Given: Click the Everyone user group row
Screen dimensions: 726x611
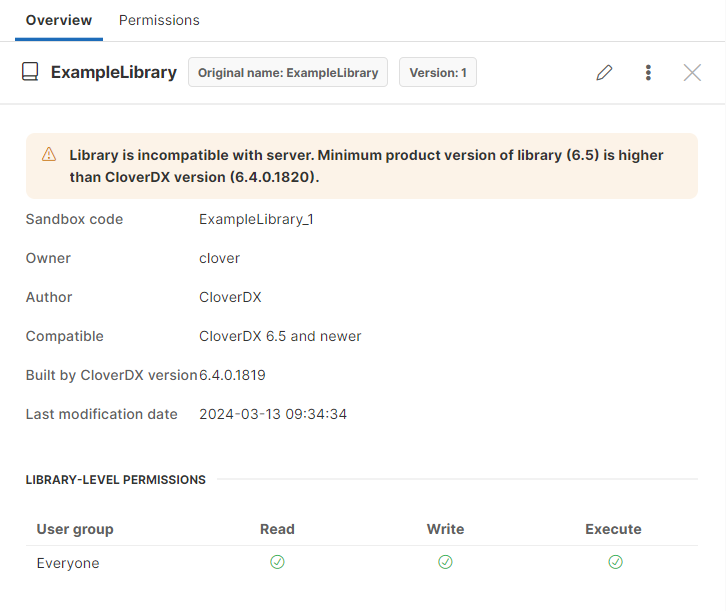Looking at the screenshot, I should (x=362, y=563).
